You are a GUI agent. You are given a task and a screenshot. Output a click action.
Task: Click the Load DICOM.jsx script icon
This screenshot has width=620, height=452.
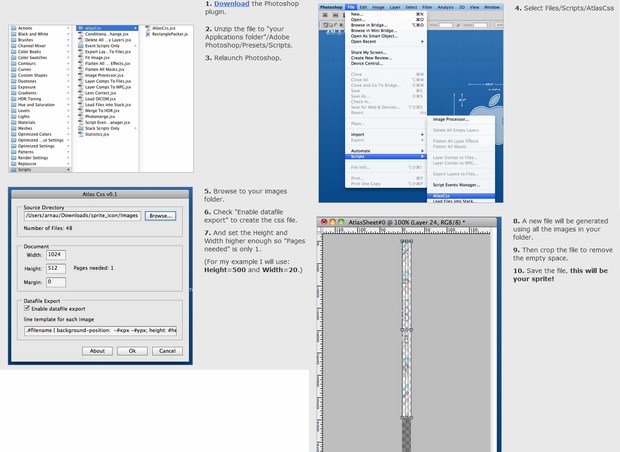click(x=81, y=99)
